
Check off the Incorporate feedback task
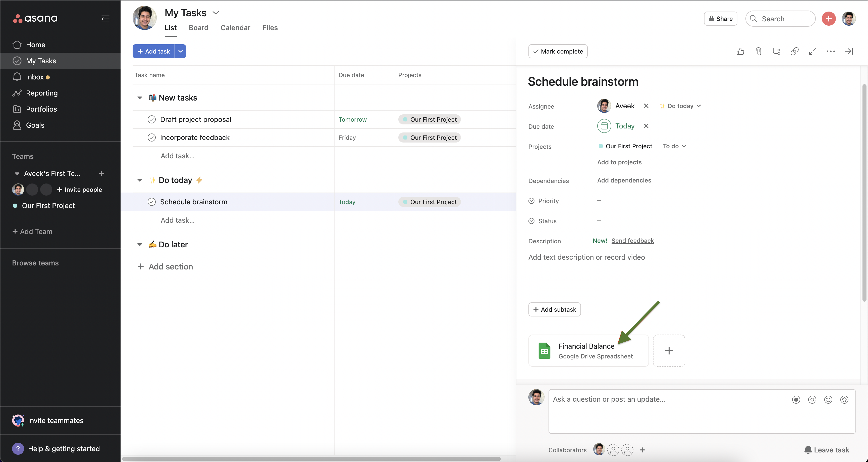[x=152, y=137]
